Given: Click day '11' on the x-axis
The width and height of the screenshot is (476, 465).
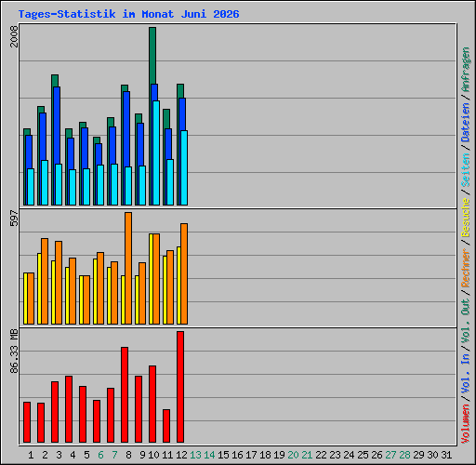Looking at the screenshot, I should pyautogui.click(x=167, y=455).
